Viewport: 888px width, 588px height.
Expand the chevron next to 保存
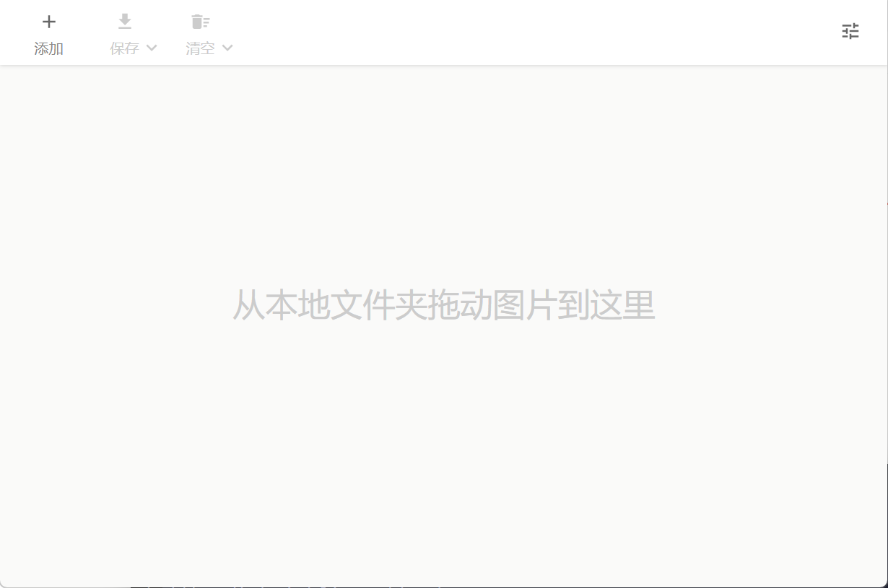(x=152, y=48)
